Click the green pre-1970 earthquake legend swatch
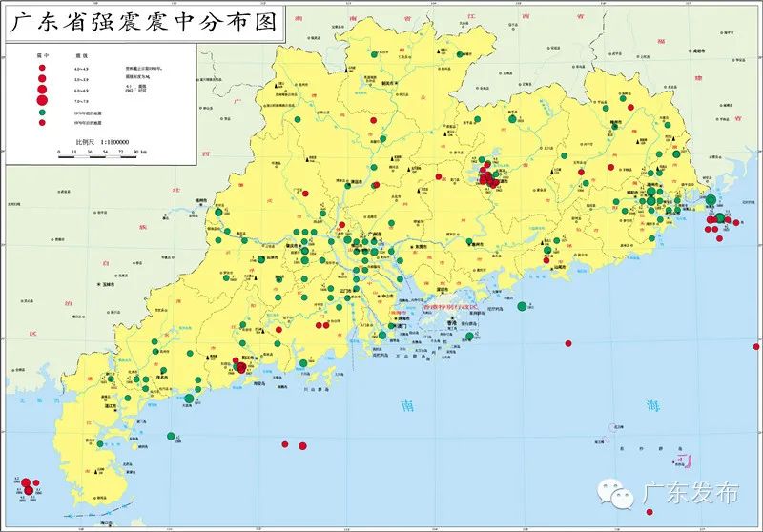 [x=42, y=112]
